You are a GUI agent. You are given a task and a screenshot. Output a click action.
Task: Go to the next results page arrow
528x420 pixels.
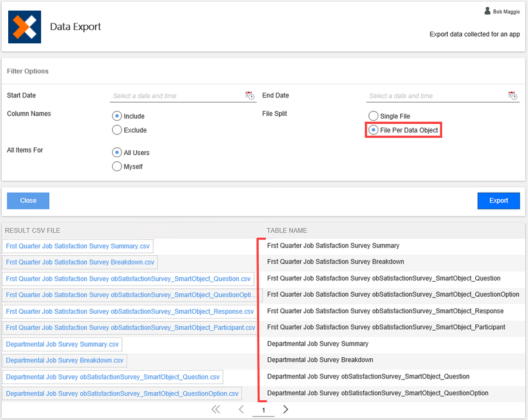286,409
